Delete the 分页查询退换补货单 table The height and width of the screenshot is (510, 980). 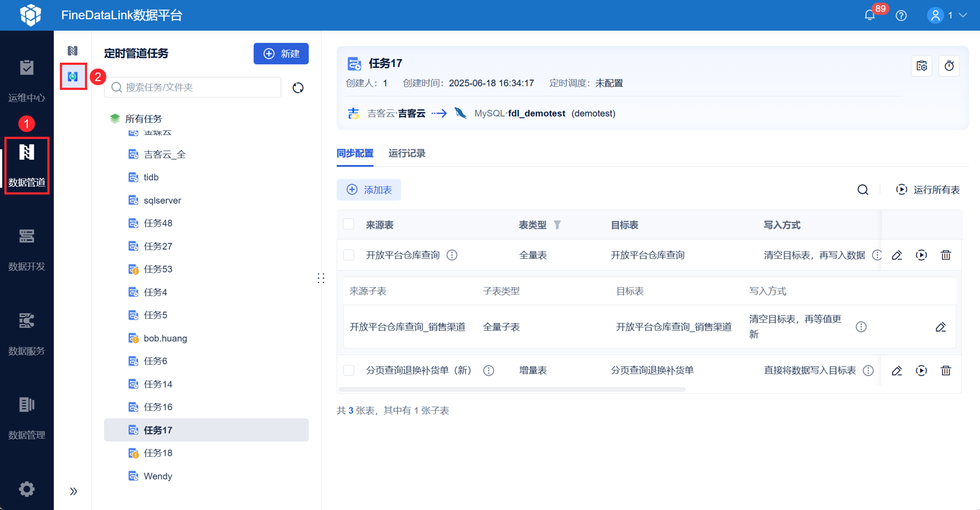pyautogui.click(x=946, y=371)
